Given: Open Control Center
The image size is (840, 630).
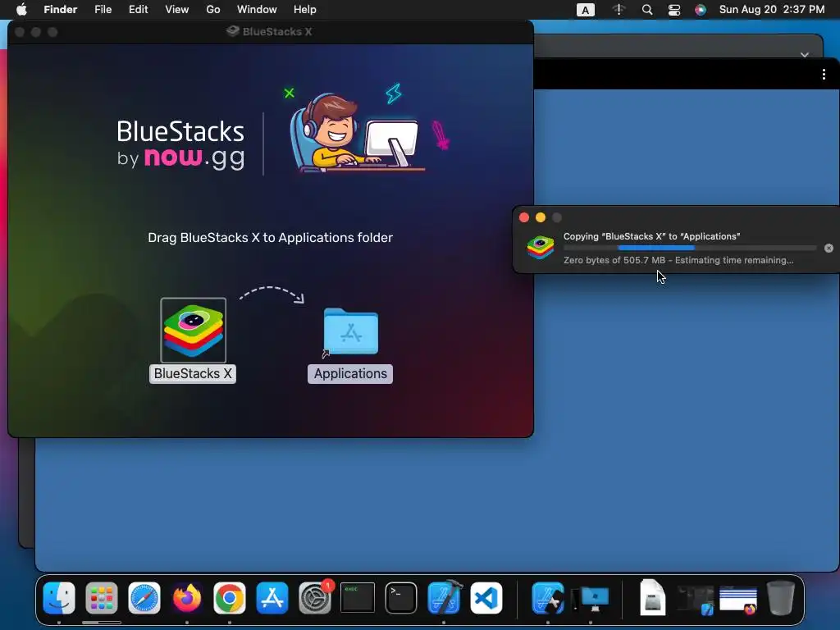Looking at the screenshot, I should [x=674, y=10].
